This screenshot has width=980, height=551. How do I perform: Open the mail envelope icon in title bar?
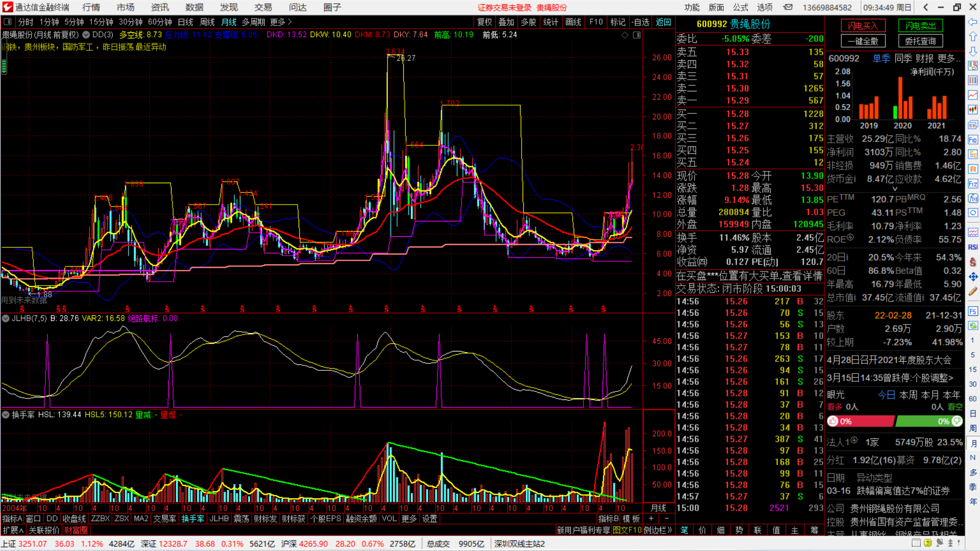click(x=788, y=7)
